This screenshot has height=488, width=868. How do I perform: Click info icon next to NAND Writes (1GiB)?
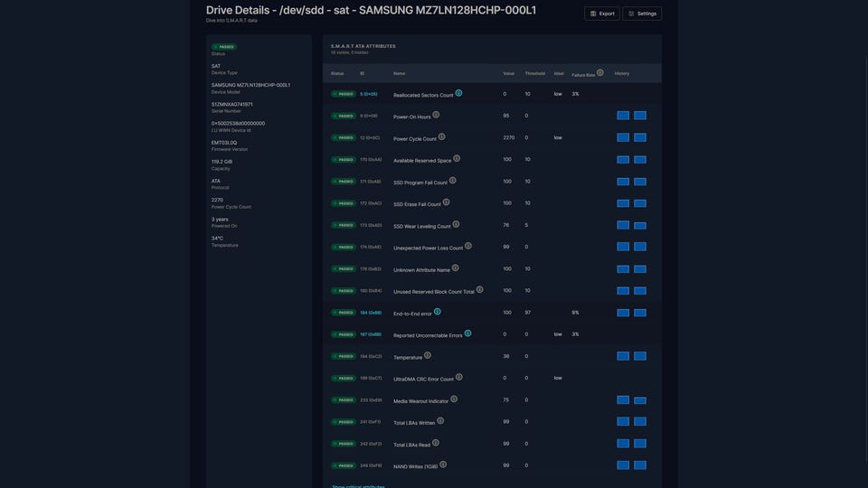[444, 465]
